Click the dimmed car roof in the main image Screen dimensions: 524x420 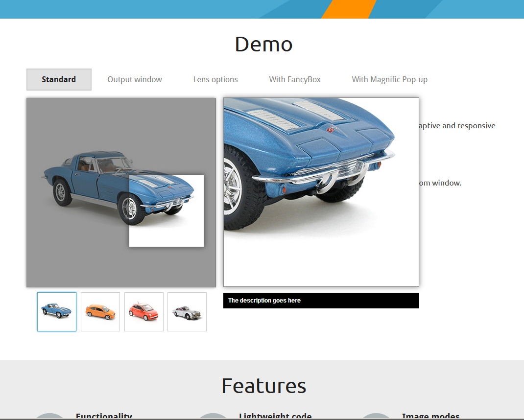(x=98, y=157)
